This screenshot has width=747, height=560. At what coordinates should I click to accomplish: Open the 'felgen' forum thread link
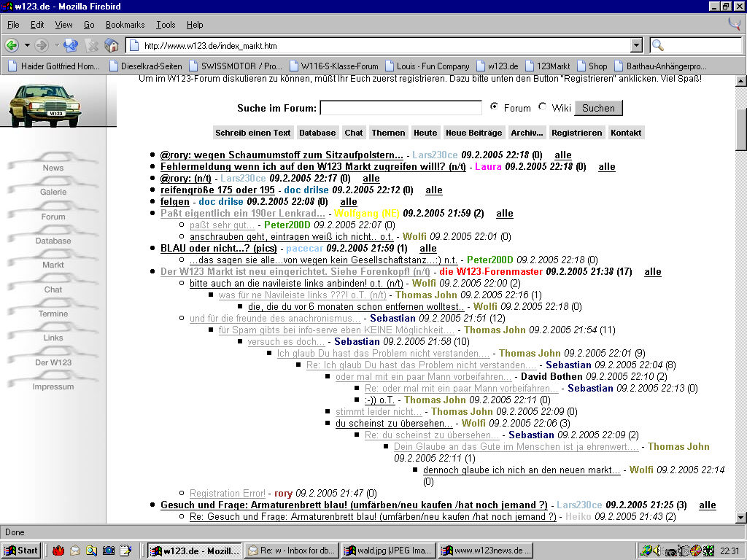tap(175, 202)
